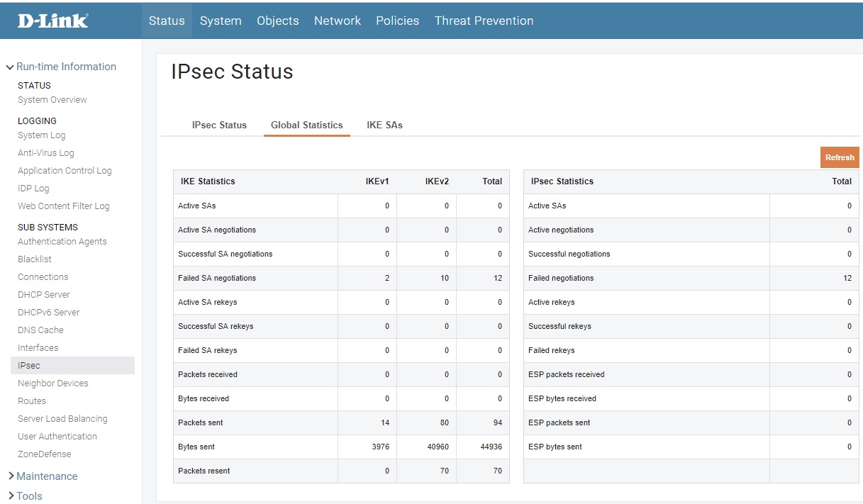This screenshot has width=863, height=504.
Task: Select ZoneDefense in the sidebar
Action: 45,454
